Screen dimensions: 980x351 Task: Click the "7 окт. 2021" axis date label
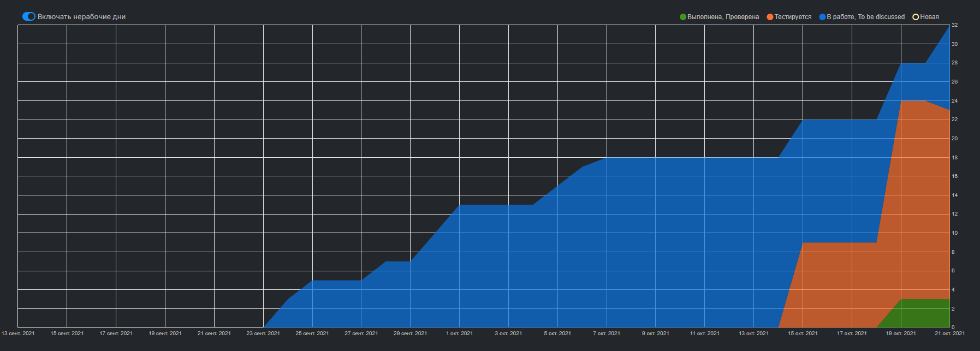coord(607,333)
